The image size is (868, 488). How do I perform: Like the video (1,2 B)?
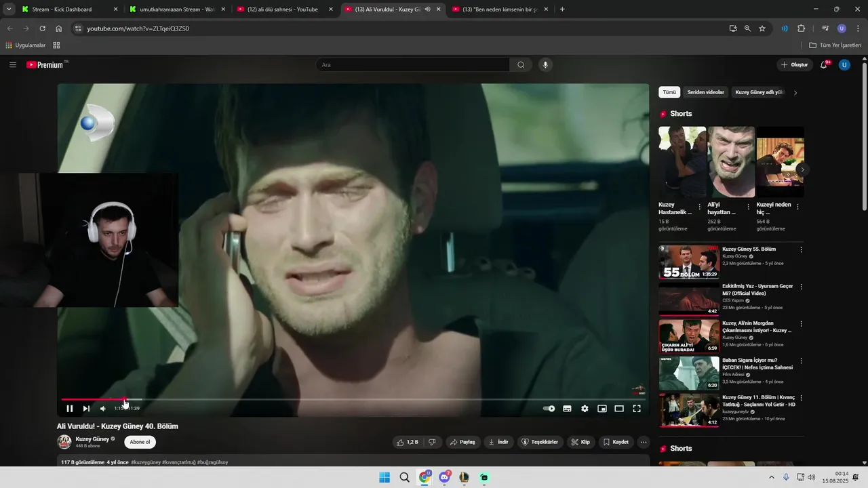pyautogui.click(x=408, y=442)
